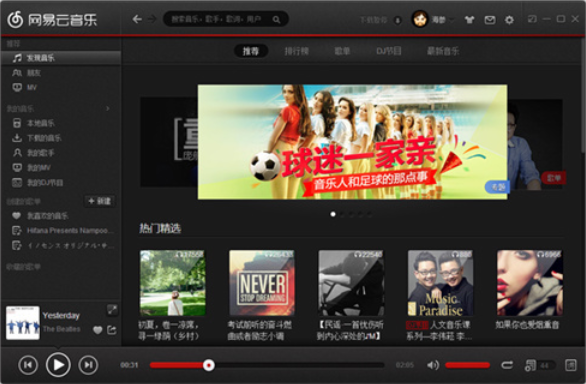The height and width of the screenshot is (384, 586).
Task: Go back to the previous track
Action: coord(28,365)
